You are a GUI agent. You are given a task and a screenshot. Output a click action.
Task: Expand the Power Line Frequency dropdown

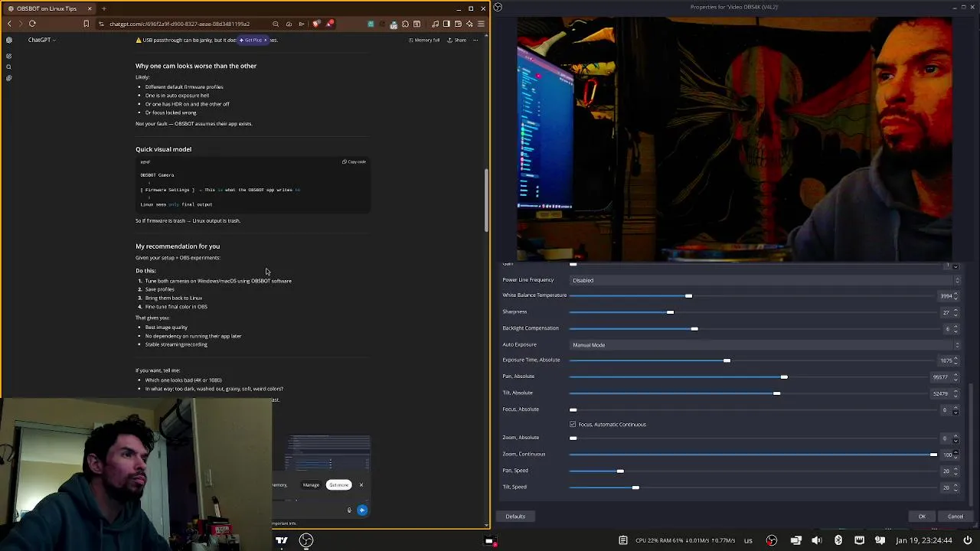(x=766, y=280)
